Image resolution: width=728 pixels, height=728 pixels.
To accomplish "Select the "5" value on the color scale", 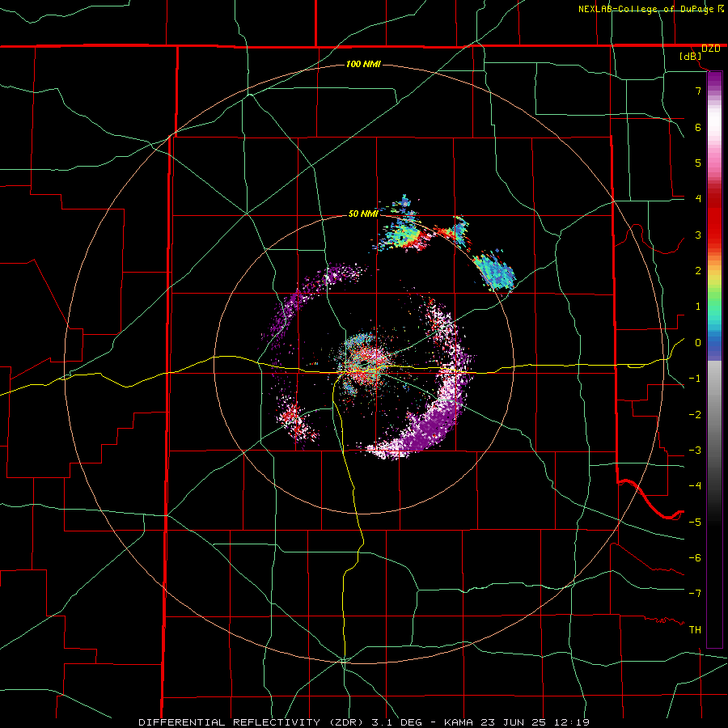I will coord(698,163).
